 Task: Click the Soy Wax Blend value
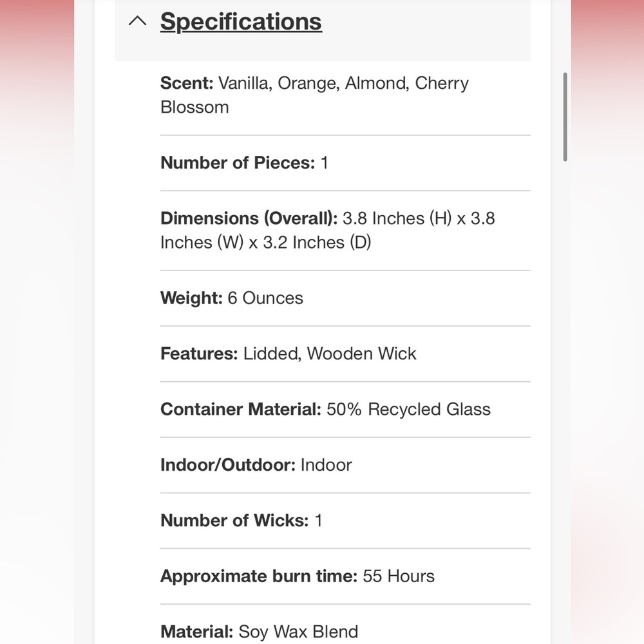(x=298, y=632)
